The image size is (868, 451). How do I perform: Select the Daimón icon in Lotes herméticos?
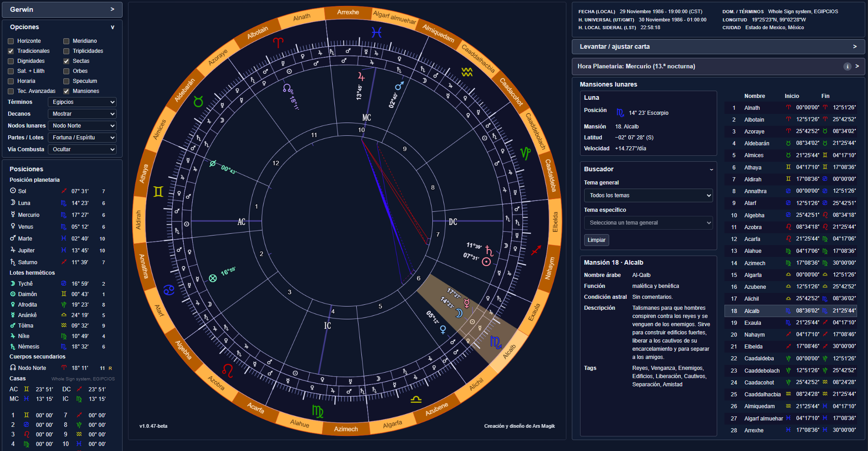coord(12,294)
